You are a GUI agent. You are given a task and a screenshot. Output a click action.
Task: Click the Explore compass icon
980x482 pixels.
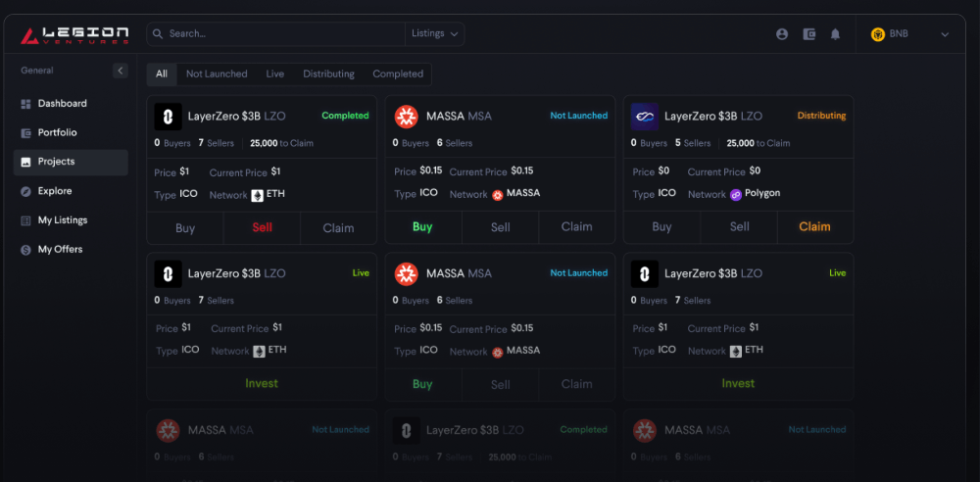pyautogui.click(x=25, y=191)
